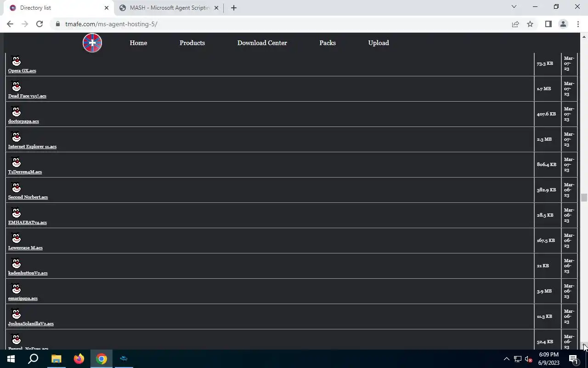
Task: Click the 1.7 MB size cell
Action: [548, 89]
